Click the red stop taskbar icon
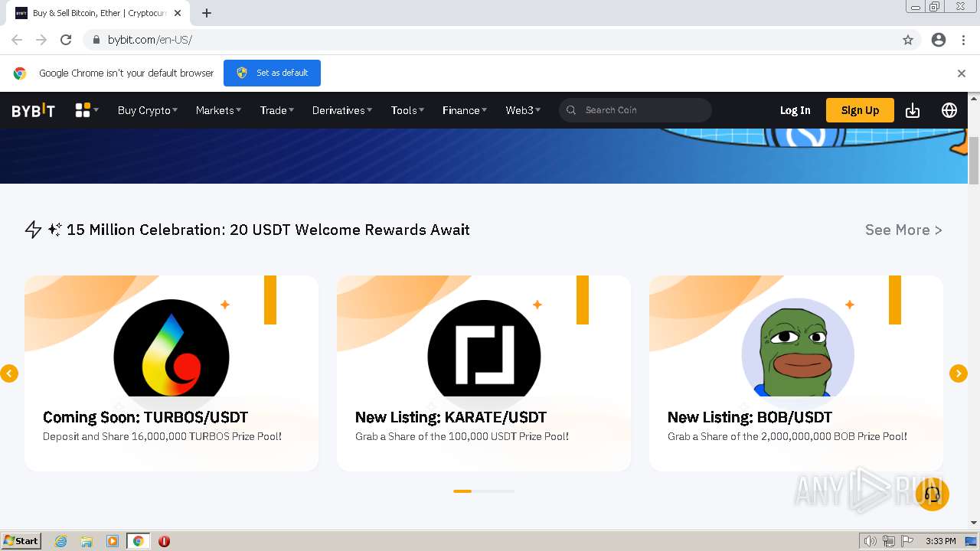Viewport: 980px width, 551px height. (164, 541)
